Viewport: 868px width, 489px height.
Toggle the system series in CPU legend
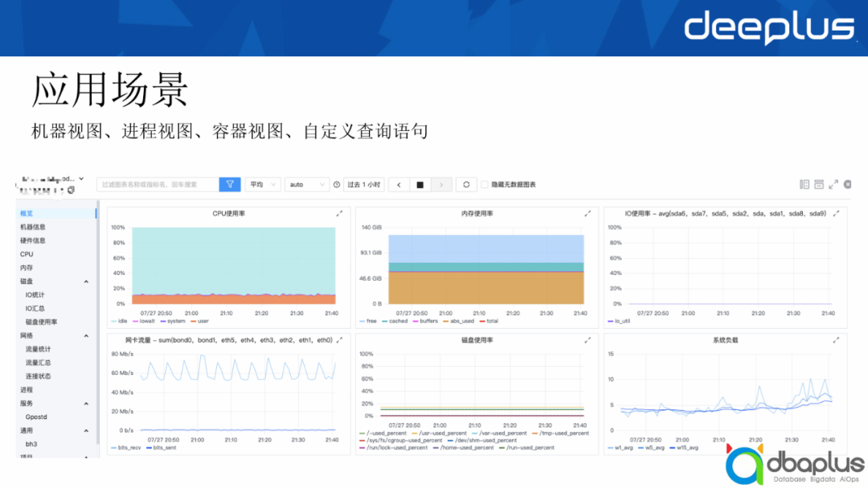coord(173,321)
